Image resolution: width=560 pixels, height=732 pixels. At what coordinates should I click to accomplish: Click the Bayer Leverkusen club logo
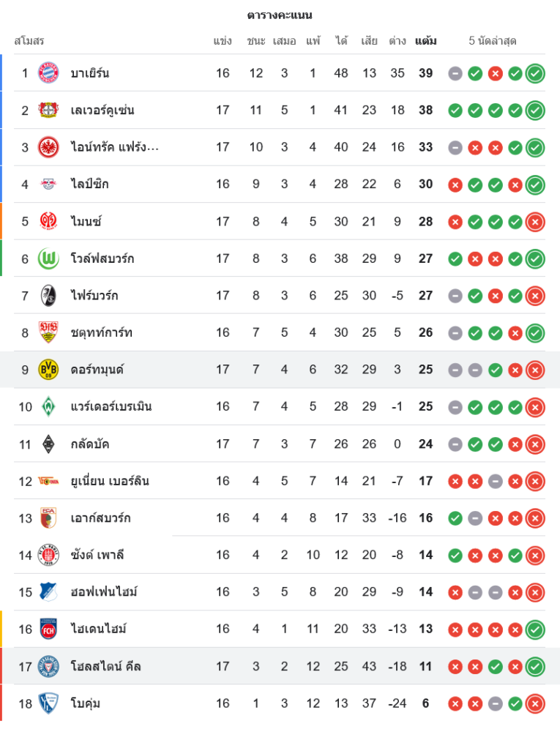(x=48, y=111)
